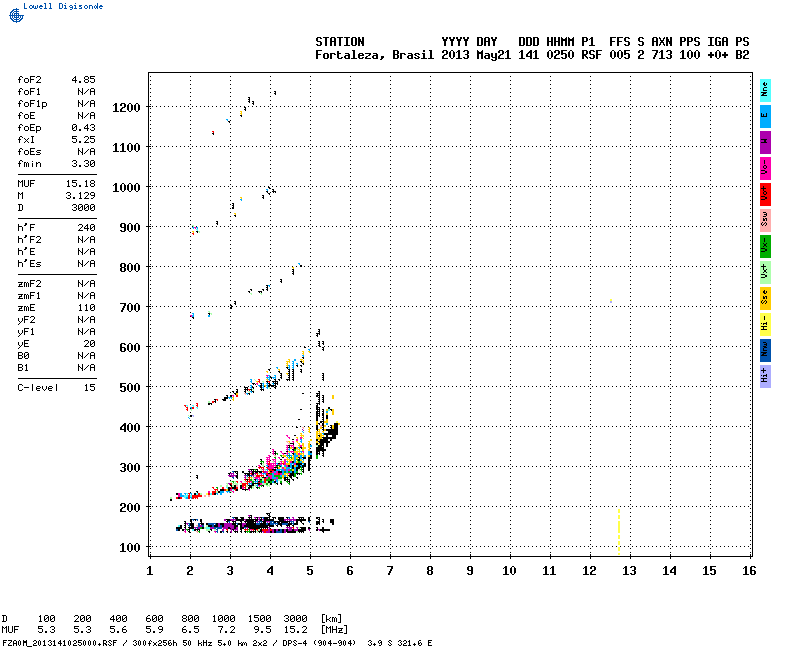Select the purple W legend swatch

click(x=765, y=142)
